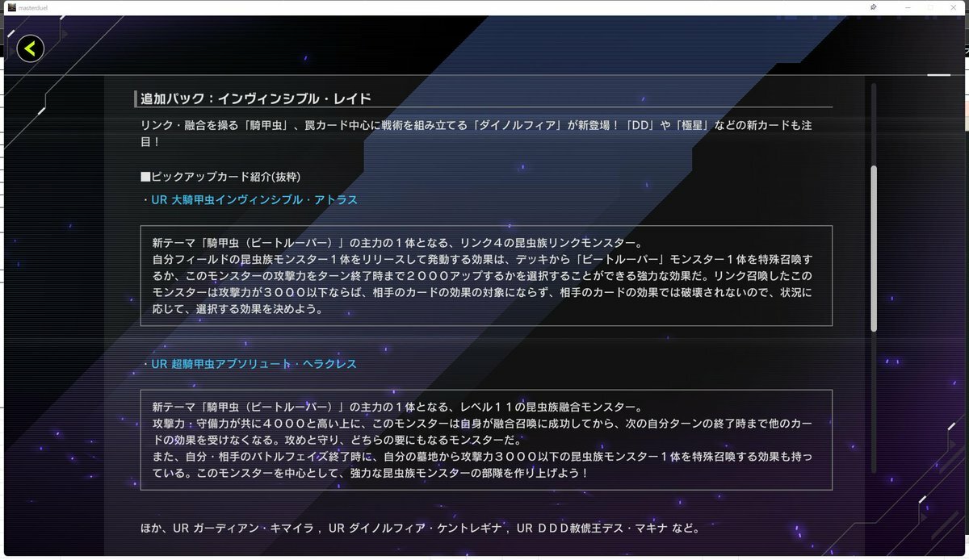Click the heading 追加パック：インヴィンシブル・レイド

point(256,98)
